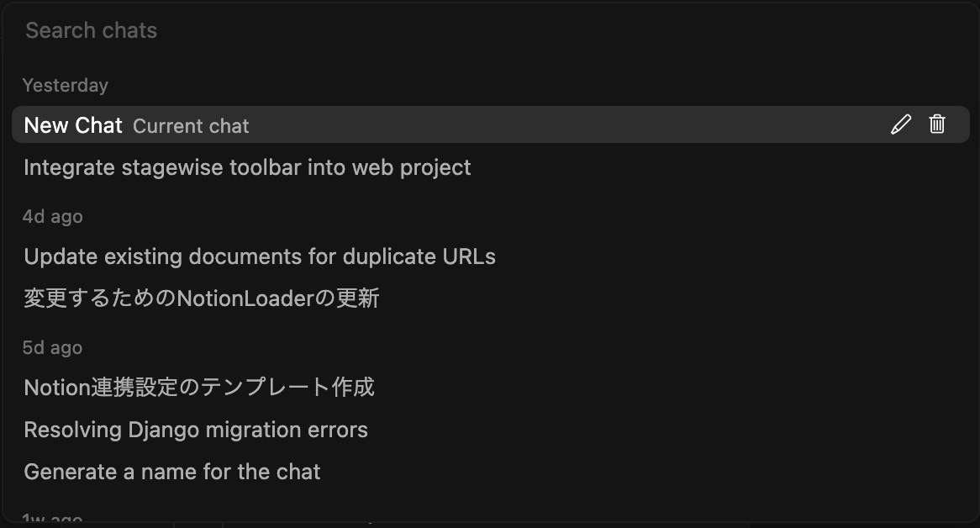The height and width of the screenshot is (528, 980).
Task: Click the 4d ago group header
Action: click(52, 217)
